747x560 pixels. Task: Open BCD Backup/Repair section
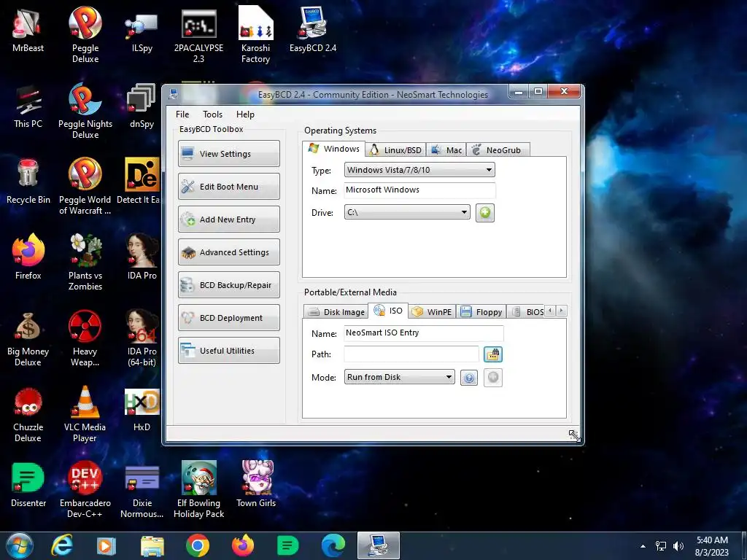[x=228, y=285]
